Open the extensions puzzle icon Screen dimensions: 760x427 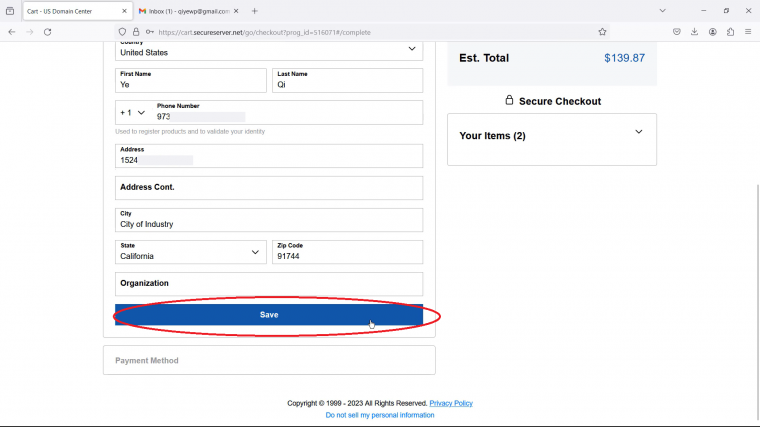(x=730, y=32)
